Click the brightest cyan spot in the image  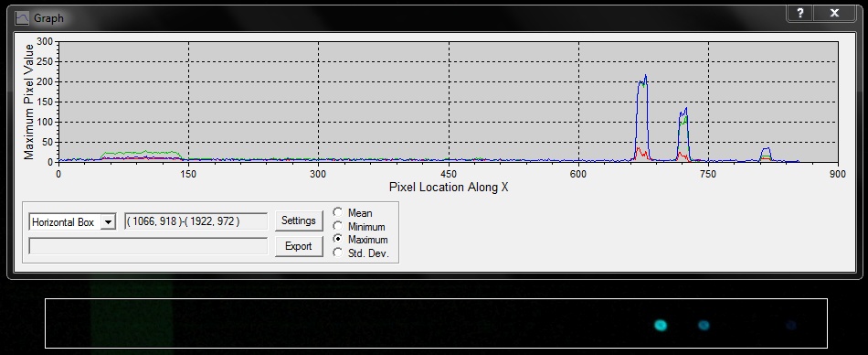tap(660, 325)
